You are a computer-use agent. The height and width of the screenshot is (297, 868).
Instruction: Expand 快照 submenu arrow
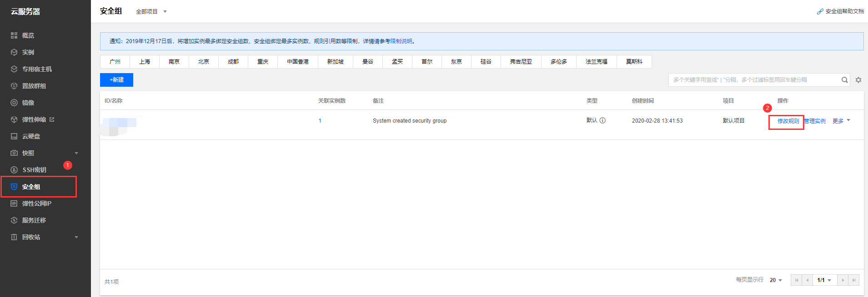[76, 153]
